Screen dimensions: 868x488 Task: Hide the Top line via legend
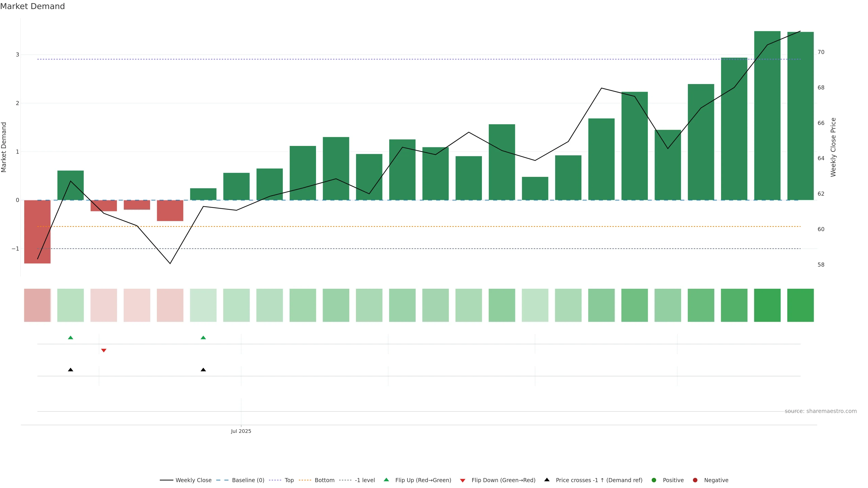click(289, 480)
